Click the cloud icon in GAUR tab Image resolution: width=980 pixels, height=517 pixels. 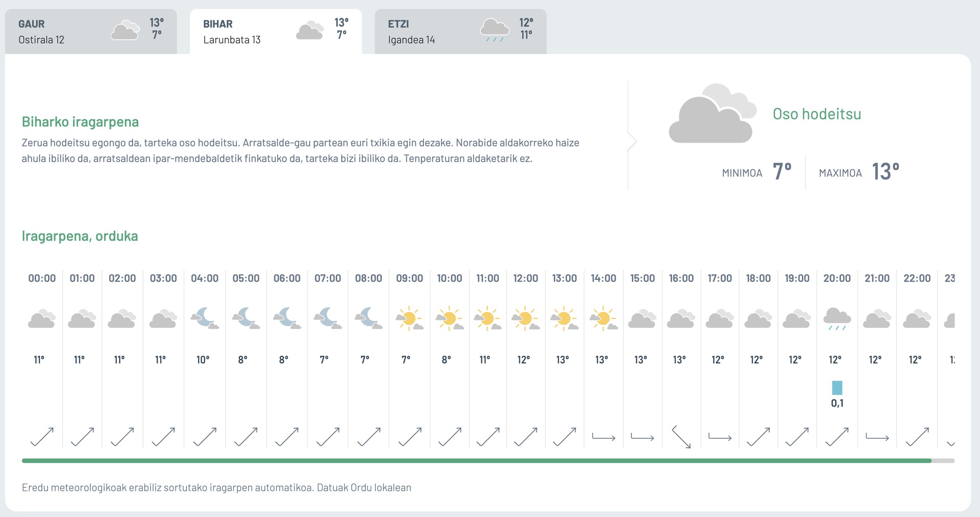point(125,30)
